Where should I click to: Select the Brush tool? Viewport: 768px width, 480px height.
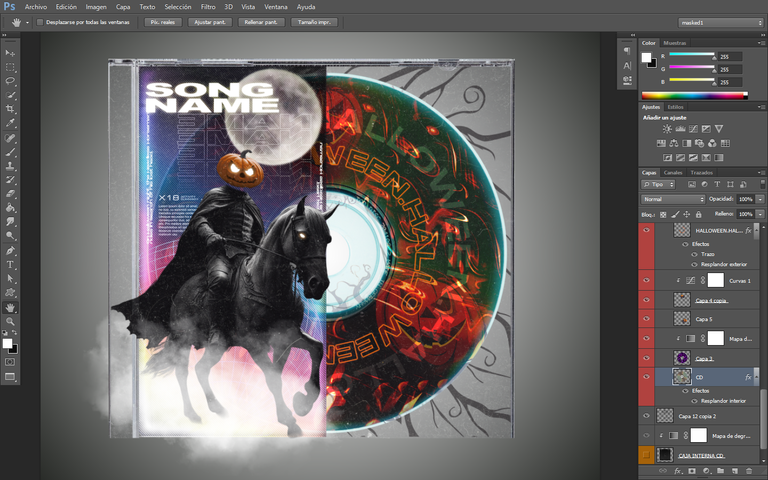coord(10,152)
